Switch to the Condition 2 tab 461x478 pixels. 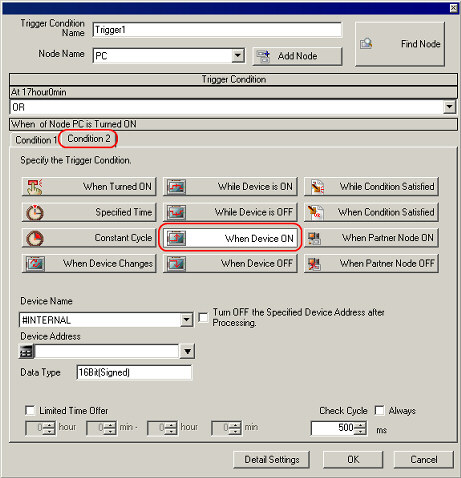pos(89,138)
